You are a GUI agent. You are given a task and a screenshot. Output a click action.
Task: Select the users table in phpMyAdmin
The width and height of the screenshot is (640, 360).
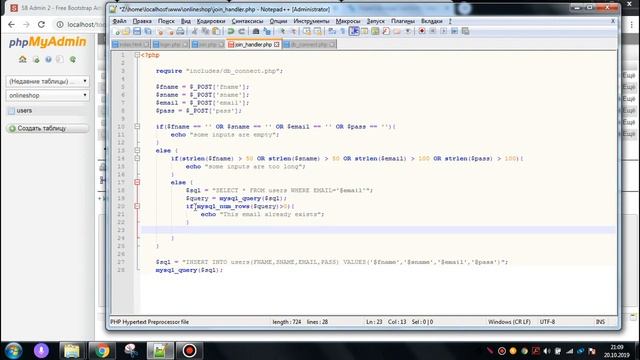[24, 111]
